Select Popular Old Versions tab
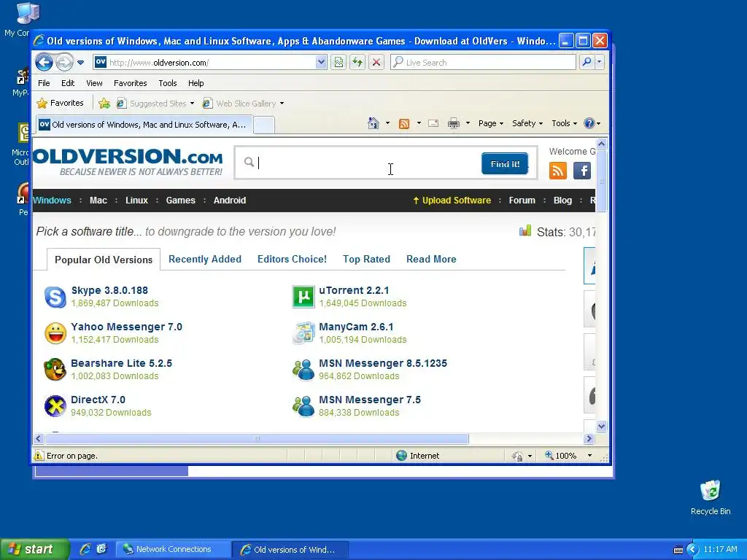 [104, 260]
